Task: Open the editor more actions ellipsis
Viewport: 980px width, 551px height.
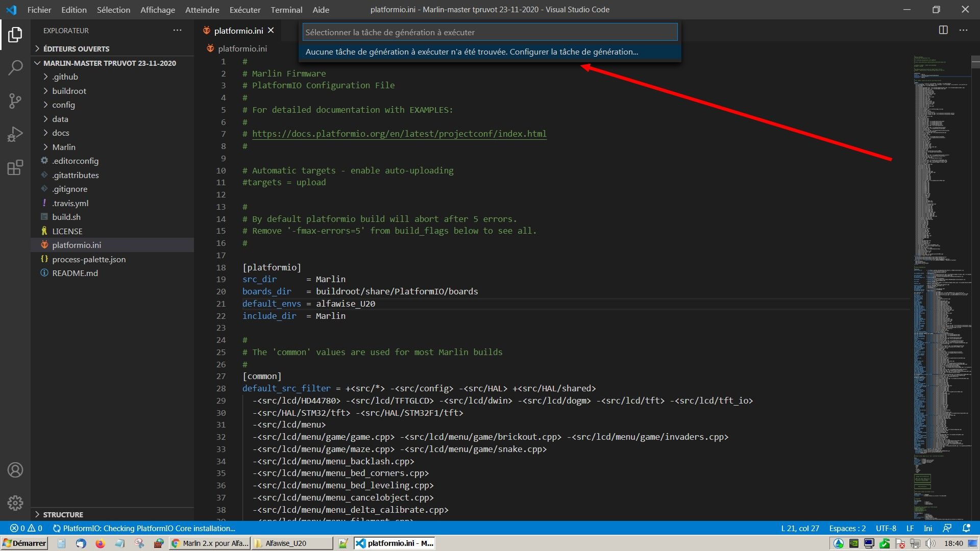Action: (x=963, y=30)
